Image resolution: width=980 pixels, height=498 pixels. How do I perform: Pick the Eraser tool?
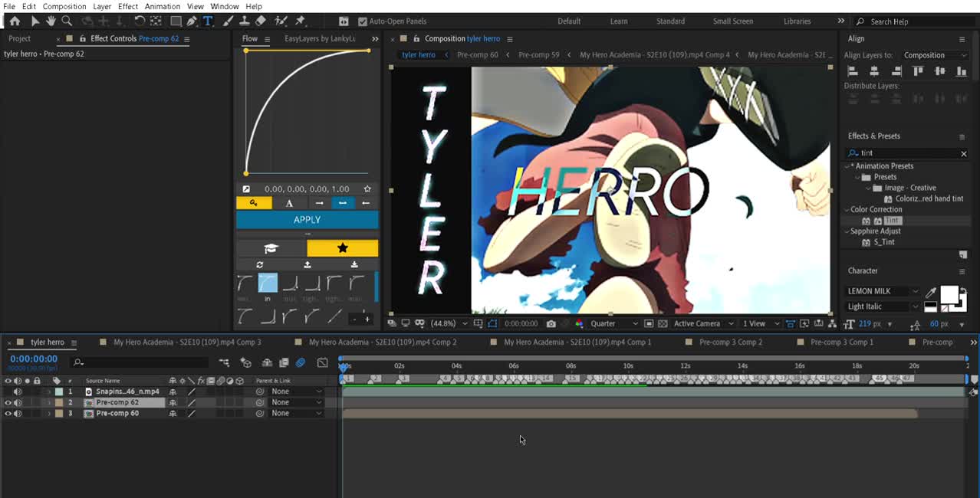pyautogui.click(x=260, y=21)
